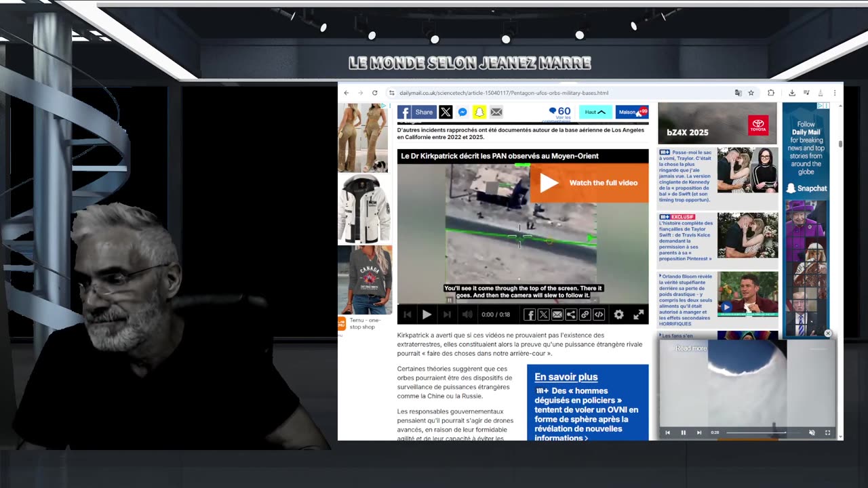Open OVNI sphère related article link

587,414
